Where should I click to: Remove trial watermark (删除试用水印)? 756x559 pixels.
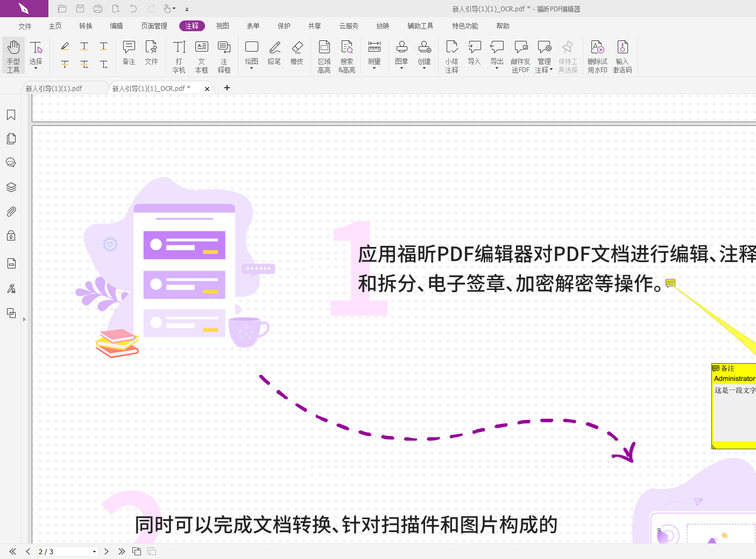click(x=598, y=56)
